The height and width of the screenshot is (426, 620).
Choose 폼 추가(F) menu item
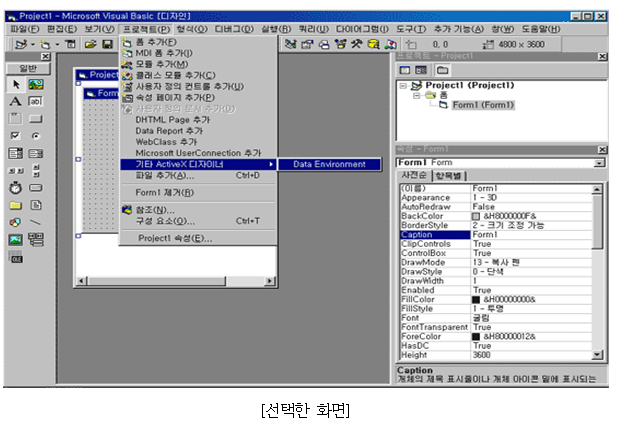(198, 42)
